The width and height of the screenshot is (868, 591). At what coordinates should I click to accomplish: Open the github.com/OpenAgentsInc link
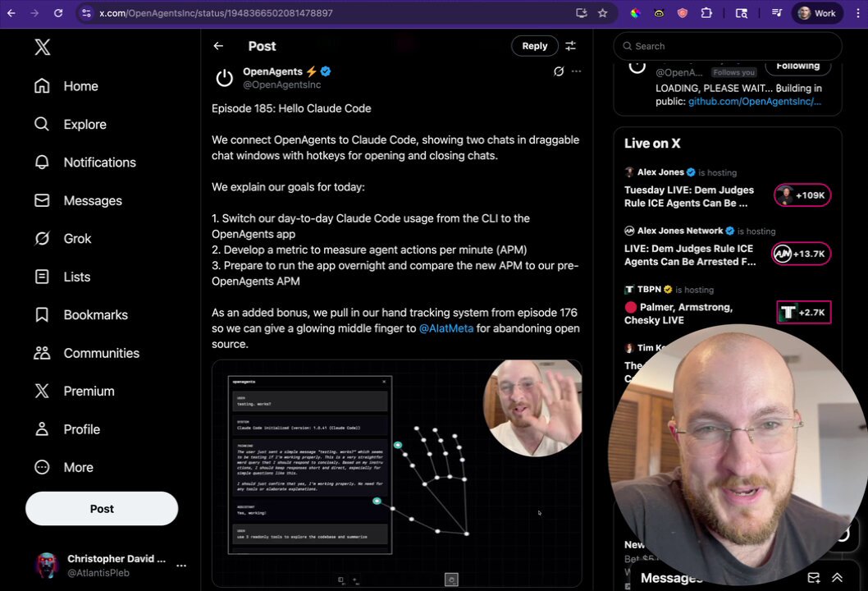point(755,101)
